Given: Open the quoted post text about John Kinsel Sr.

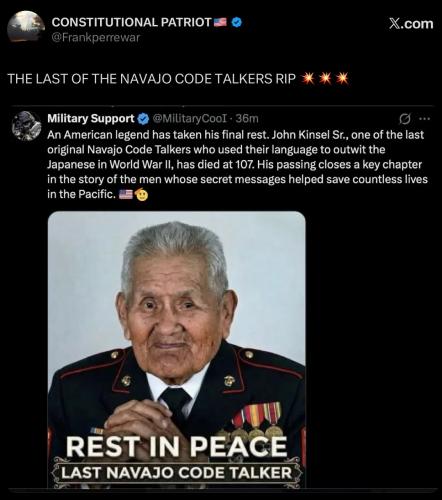Looking at the screenshot, I should 237,164.
